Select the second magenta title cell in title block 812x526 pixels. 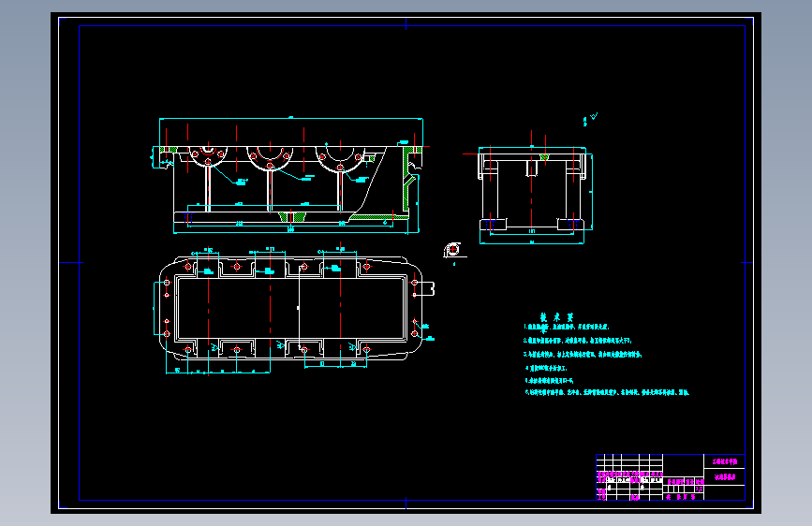click(x=725, y=477)
